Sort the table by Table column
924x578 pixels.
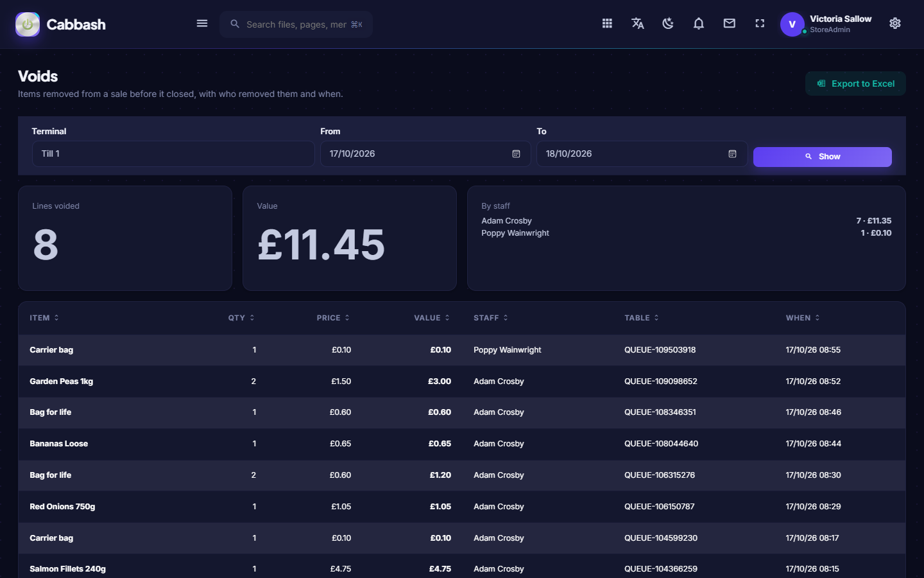coord(642,318)
